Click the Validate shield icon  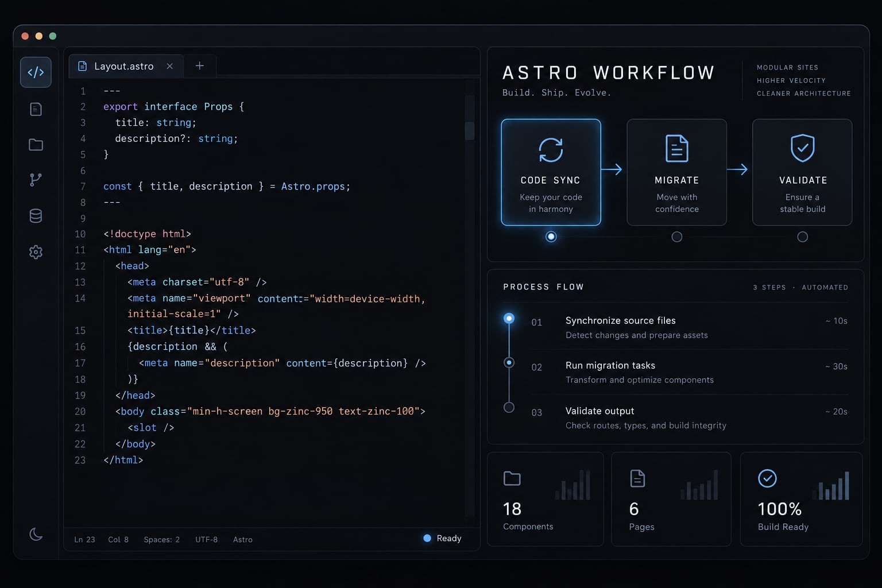(x=802, y=148)
